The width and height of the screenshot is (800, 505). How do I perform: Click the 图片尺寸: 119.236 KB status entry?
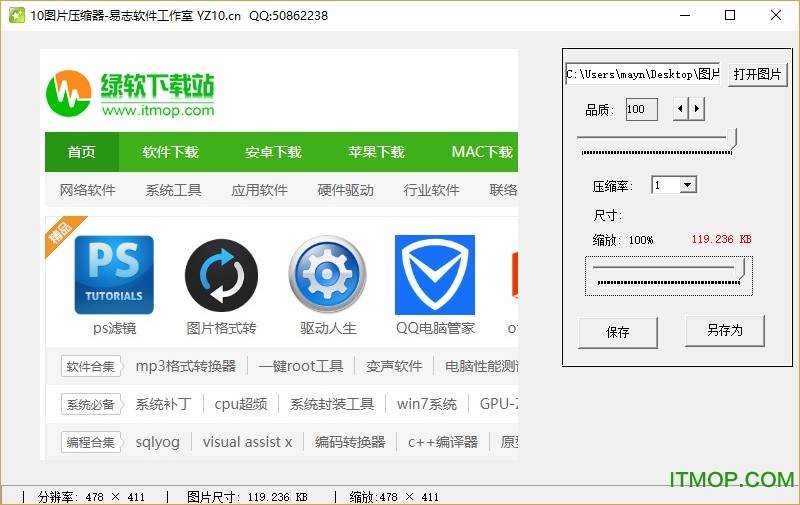click(247, 497)
